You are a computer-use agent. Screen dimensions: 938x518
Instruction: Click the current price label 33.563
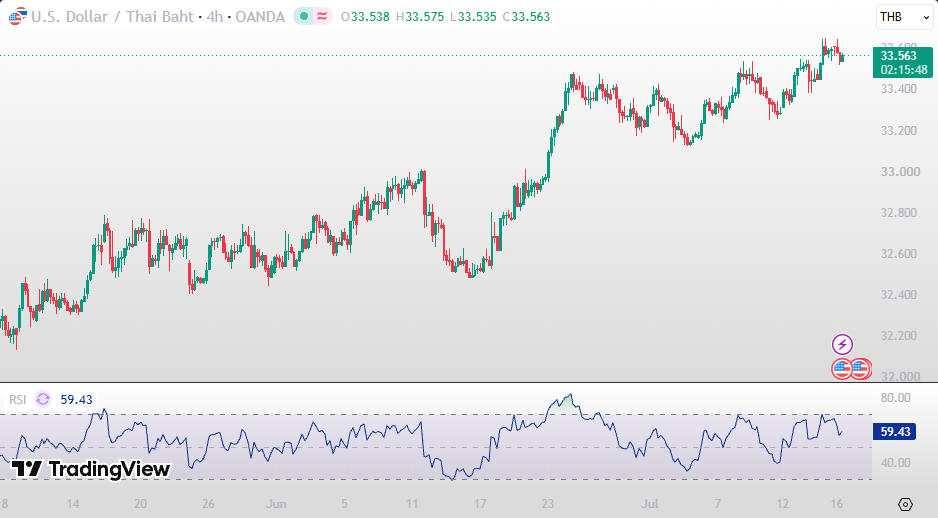tap(899, 56)
